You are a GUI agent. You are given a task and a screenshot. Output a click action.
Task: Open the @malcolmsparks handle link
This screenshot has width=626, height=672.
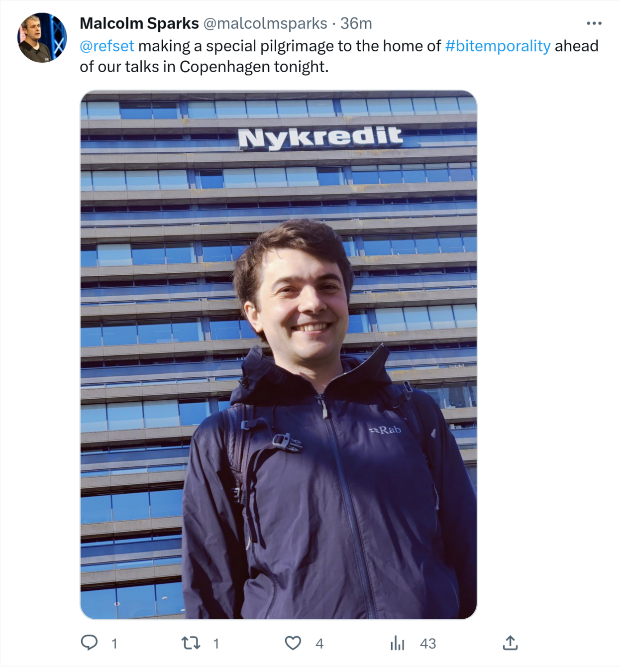[x=265, y=23]
